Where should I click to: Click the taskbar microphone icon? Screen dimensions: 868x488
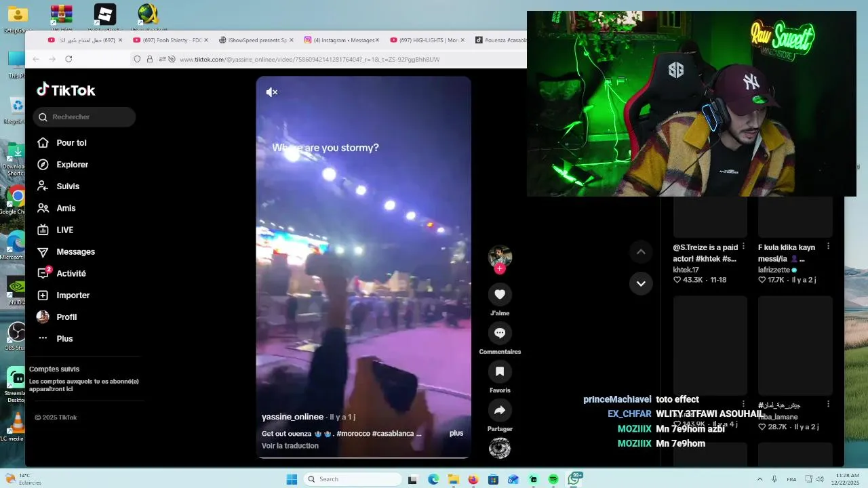[x=774, y=479]
